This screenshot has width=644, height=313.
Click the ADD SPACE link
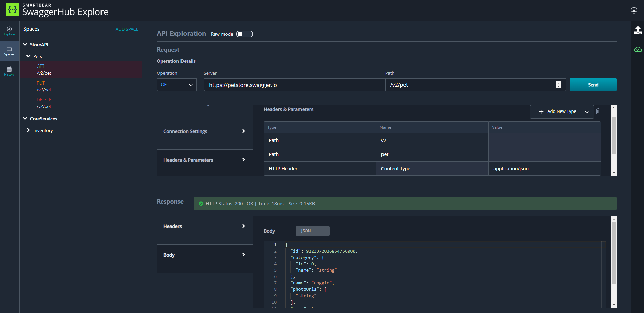click(x=127, y=29)
